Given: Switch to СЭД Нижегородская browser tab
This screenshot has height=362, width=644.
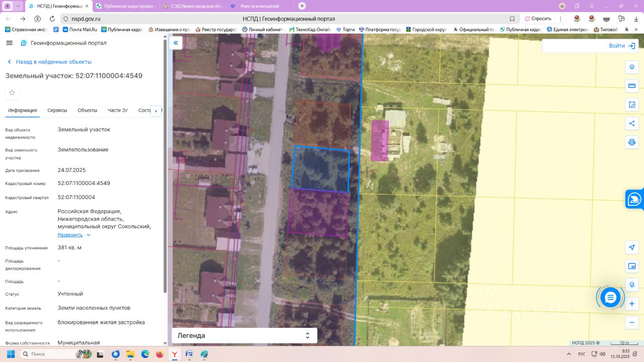Looking at the screenshot, I should [192, 6].
